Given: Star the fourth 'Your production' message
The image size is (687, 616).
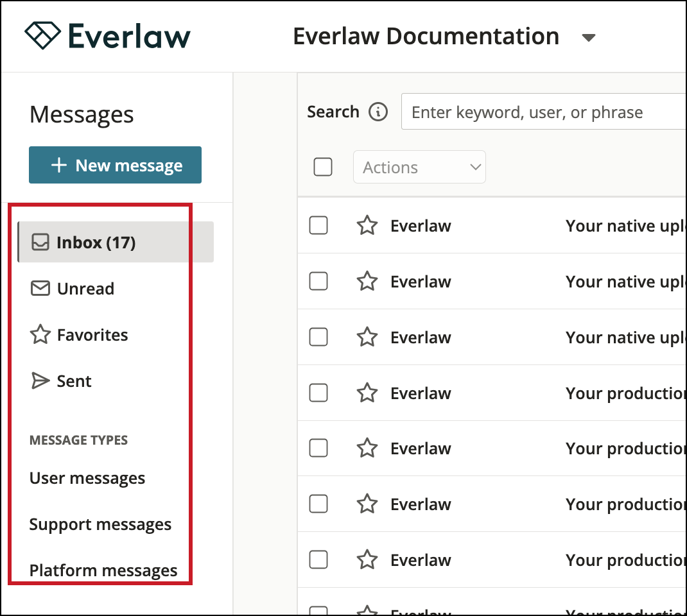Looking at the screenshot, I should 367,560.
